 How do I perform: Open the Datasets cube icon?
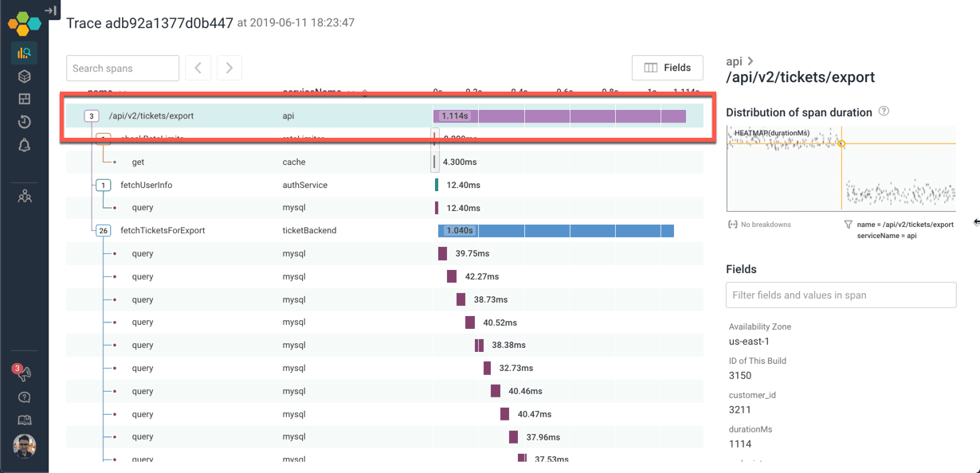pos(24,76)
